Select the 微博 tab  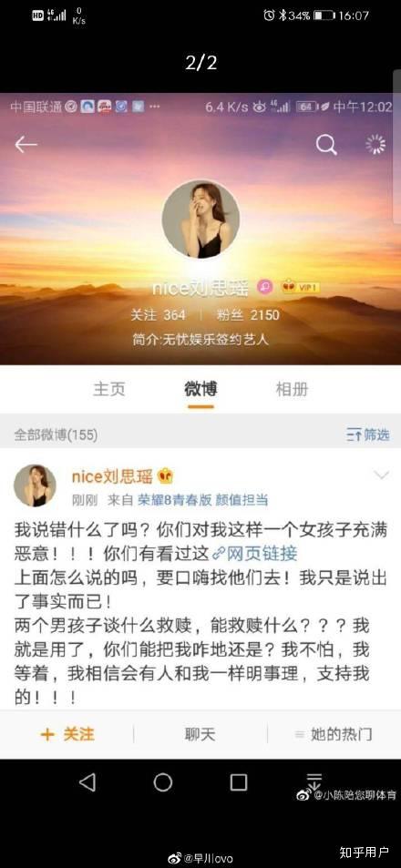click(200, 390)
